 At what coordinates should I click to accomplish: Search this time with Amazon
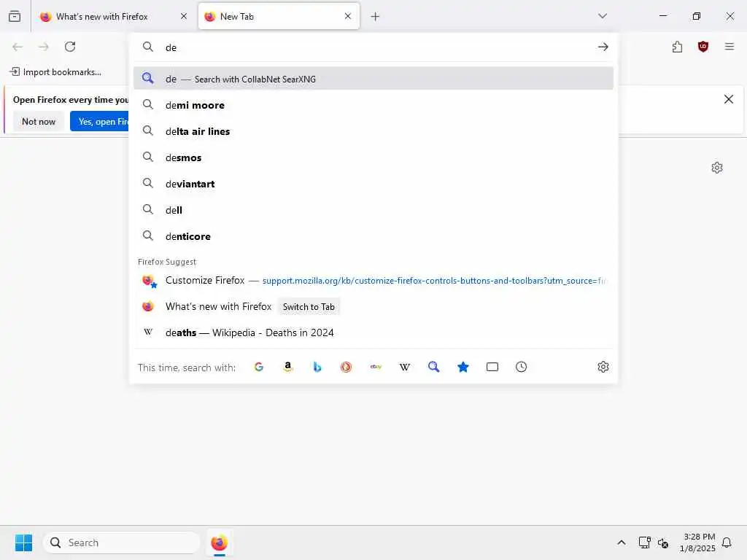point(287,367)
